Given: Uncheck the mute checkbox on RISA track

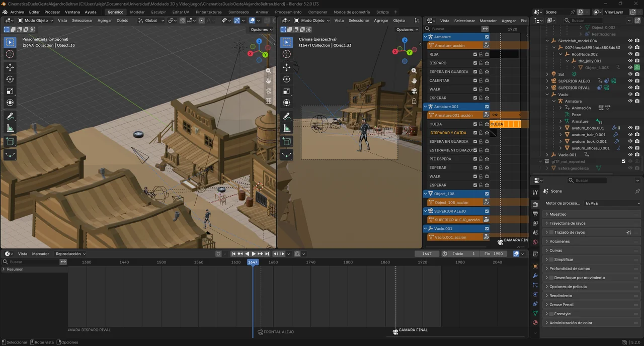Looking at the screenshot, I should 475,54.
